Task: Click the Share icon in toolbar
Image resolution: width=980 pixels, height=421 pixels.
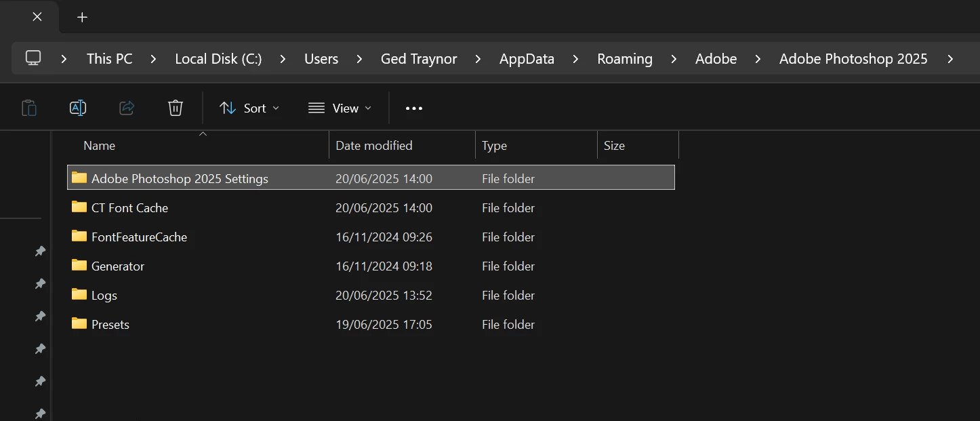Action: pos(127,108)
